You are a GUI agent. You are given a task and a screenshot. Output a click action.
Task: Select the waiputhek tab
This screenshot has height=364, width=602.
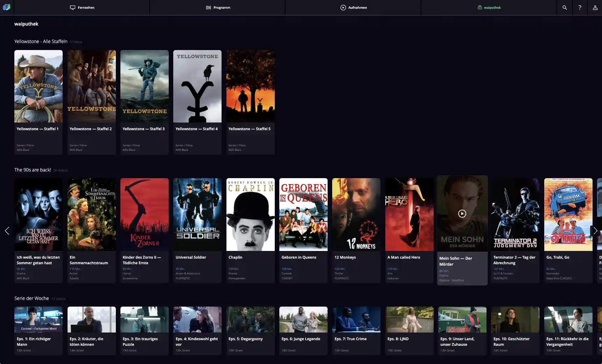[489, 7]
